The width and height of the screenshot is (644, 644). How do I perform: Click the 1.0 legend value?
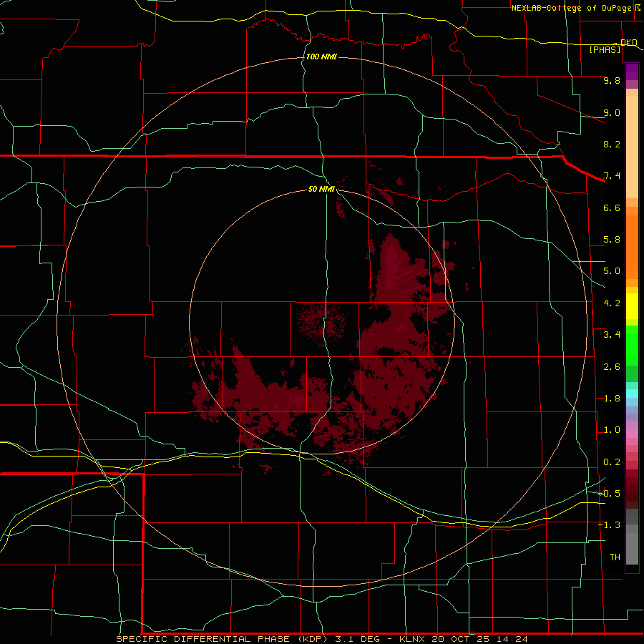coord(612,430)
